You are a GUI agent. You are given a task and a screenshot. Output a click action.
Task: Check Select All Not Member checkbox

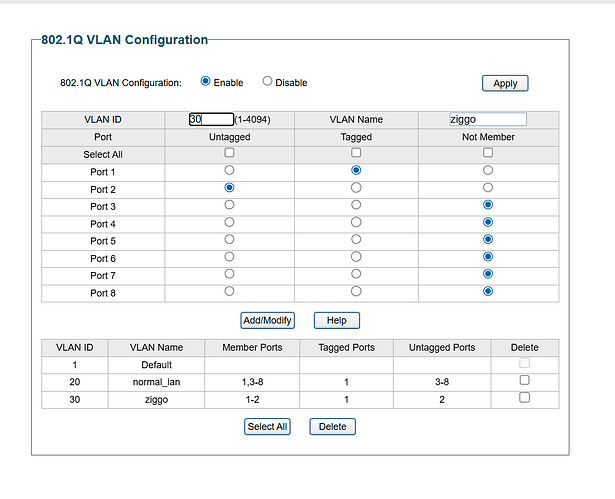click(488, 153)
